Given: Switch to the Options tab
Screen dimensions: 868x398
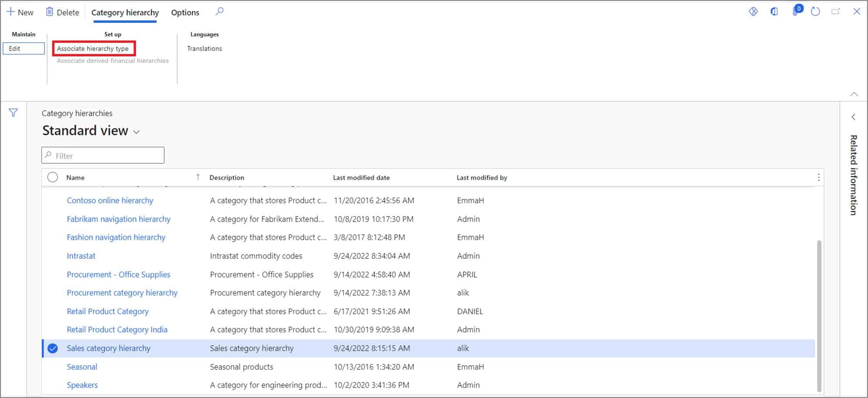Looking at the screenshot, I should [185, 12].
